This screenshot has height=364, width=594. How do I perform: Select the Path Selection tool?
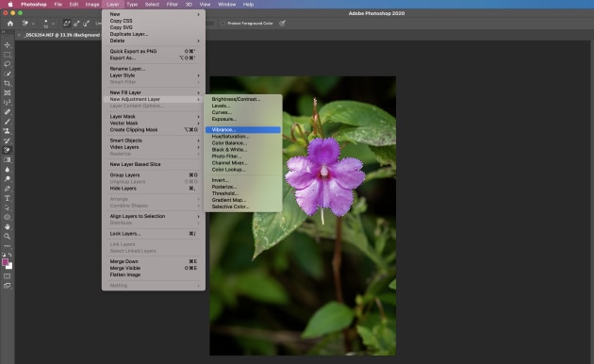coord(8,207)
